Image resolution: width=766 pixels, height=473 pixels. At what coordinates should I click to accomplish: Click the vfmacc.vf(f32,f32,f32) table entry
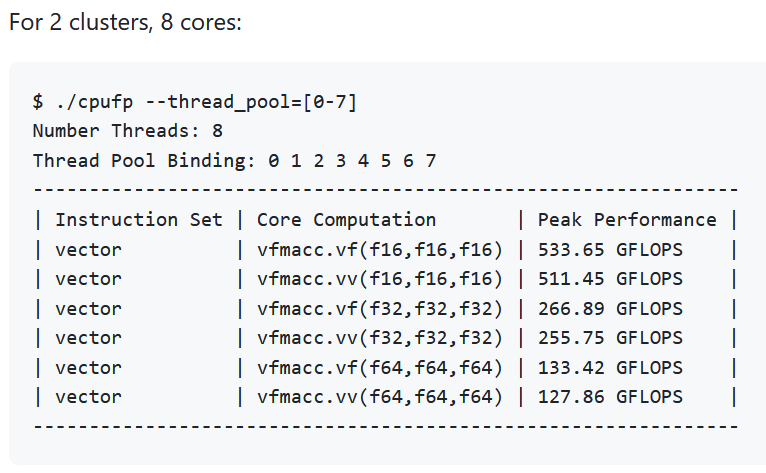point(379,308)
